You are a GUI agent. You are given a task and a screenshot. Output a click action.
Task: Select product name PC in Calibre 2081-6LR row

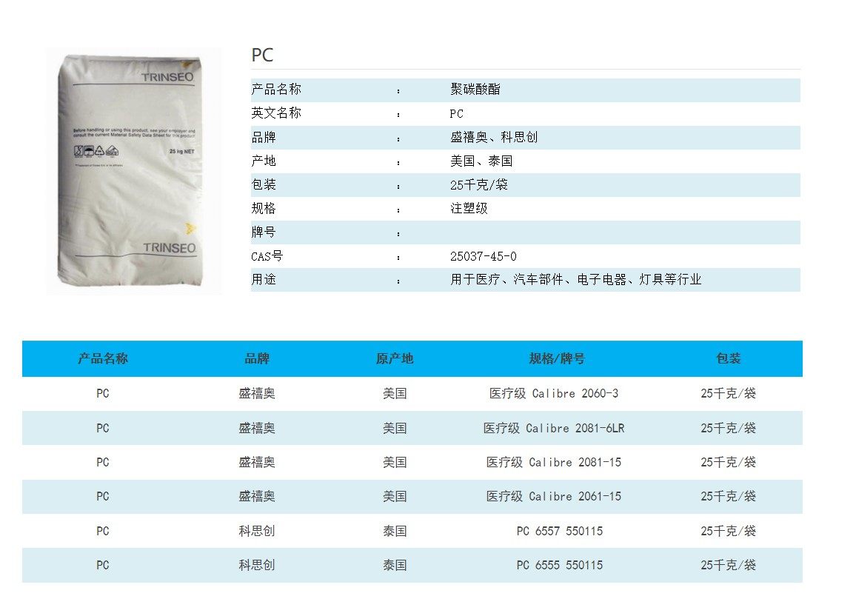103,428
